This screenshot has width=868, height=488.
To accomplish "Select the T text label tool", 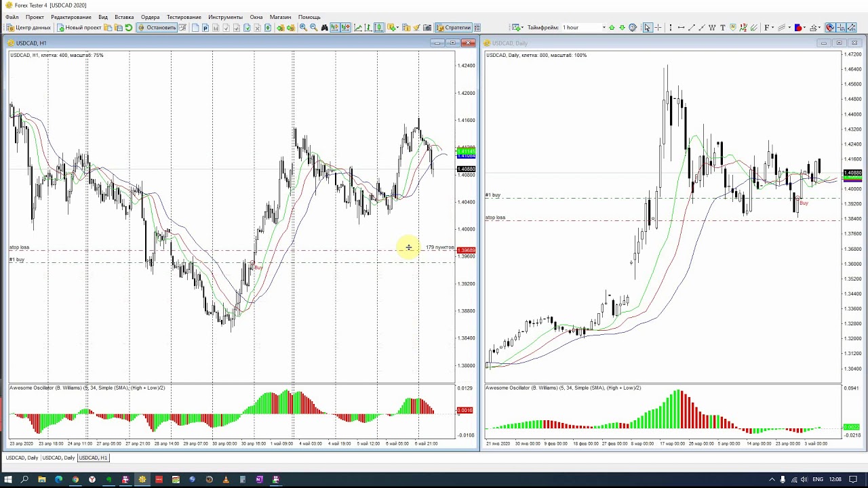I will tap(722, 28).
